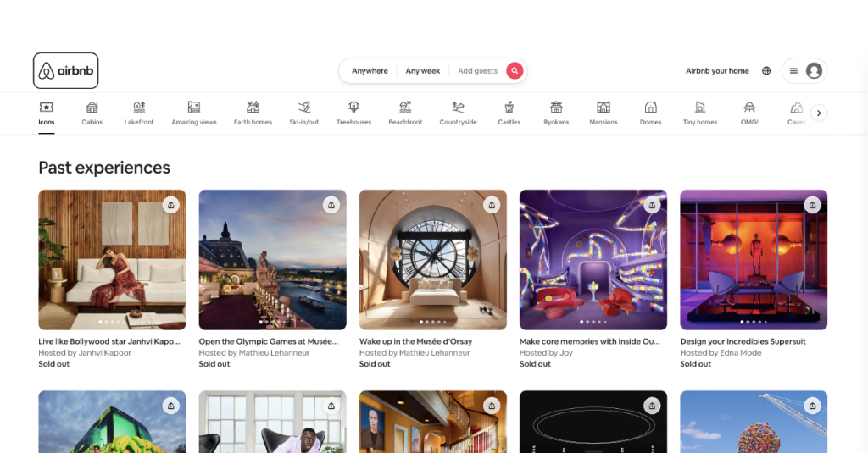868x453 pixels.
Task: Select the Amazing views category
Action: coord(194,113)
